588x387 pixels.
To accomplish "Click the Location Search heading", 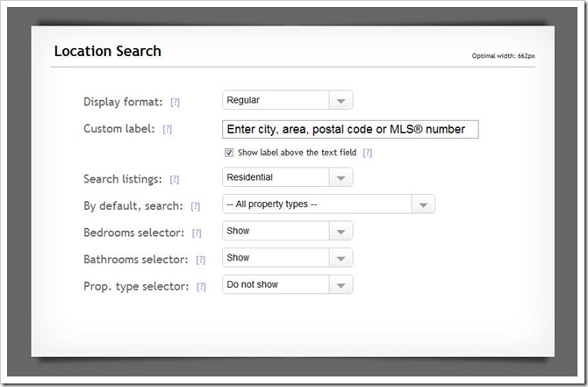I will tap(108, 51).
